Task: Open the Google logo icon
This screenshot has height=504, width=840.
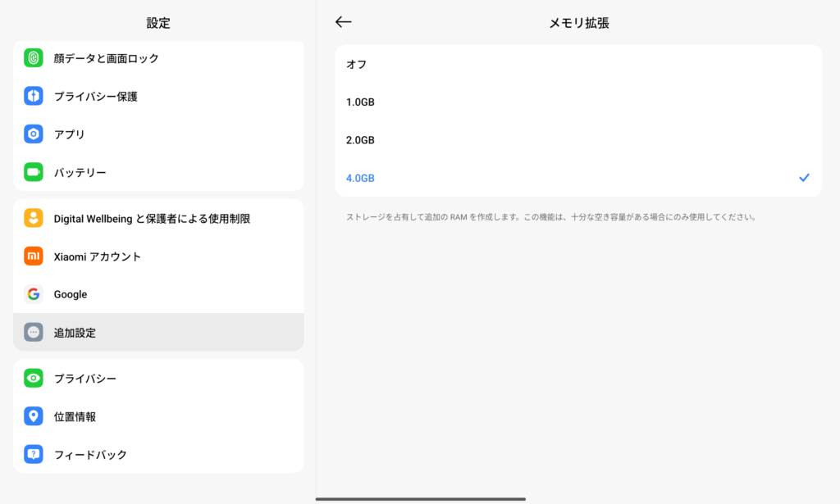Action: [34, 294]
